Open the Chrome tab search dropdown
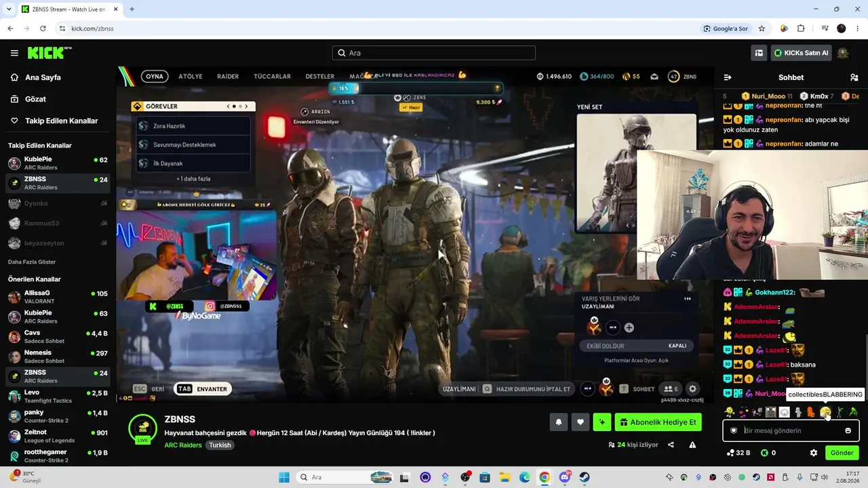 pos(9,9)
